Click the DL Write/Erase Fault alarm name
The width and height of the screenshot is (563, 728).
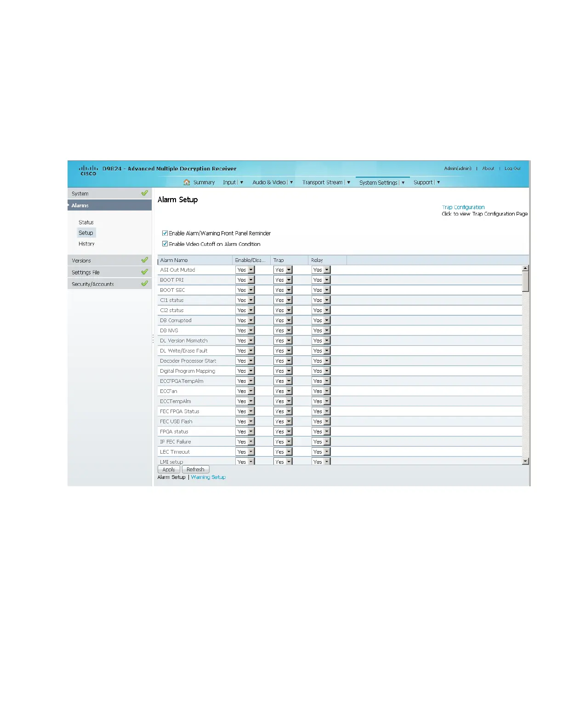coord(183,351)
